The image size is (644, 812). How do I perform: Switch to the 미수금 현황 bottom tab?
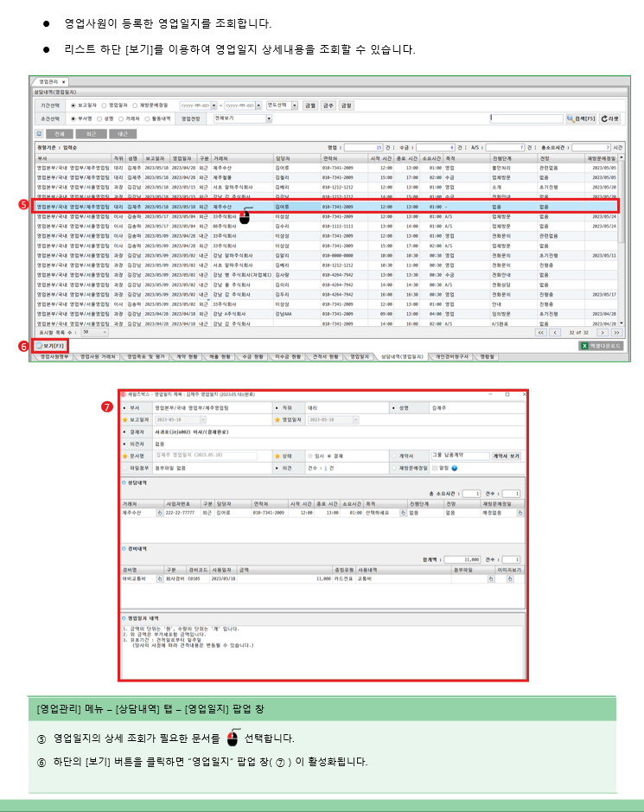pyautogui.click(x=287, y=357)
